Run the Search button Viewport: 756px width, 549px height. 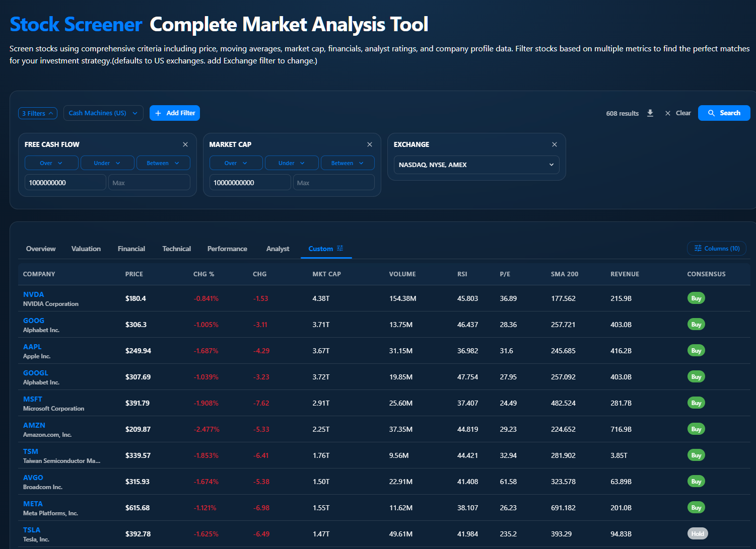point(724,113)
